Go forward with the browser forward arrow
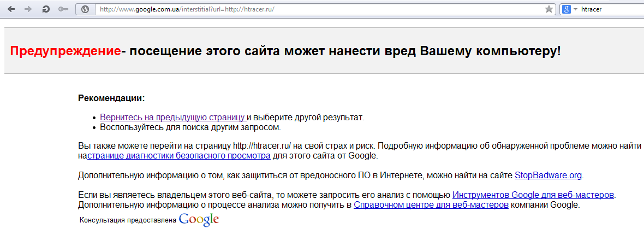Image resolution: width=644 pixels, height=246 pixels. (x=28, y=9)
